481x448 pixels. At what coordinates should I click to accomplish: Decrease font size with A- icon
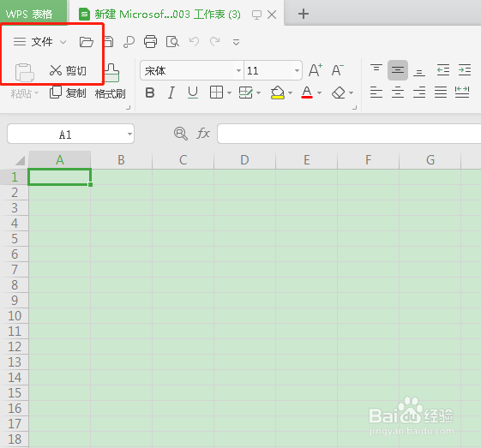coord(338,70)
